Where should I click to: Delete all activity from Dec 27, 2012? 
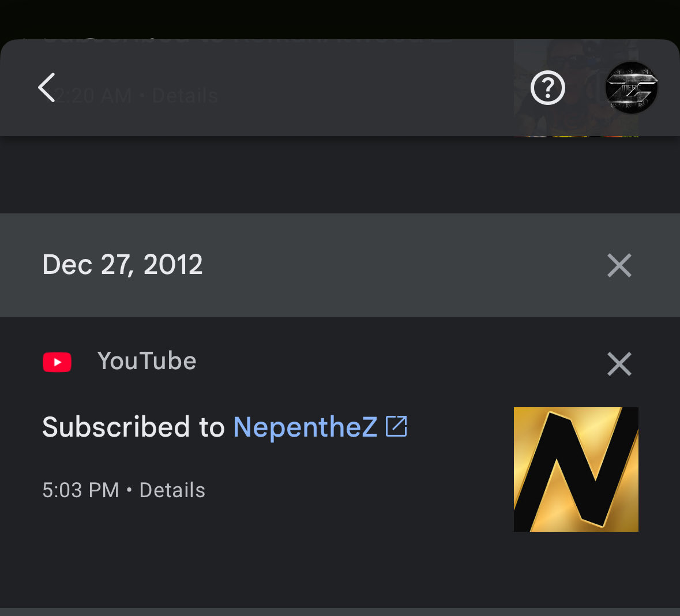coord(619,265)
